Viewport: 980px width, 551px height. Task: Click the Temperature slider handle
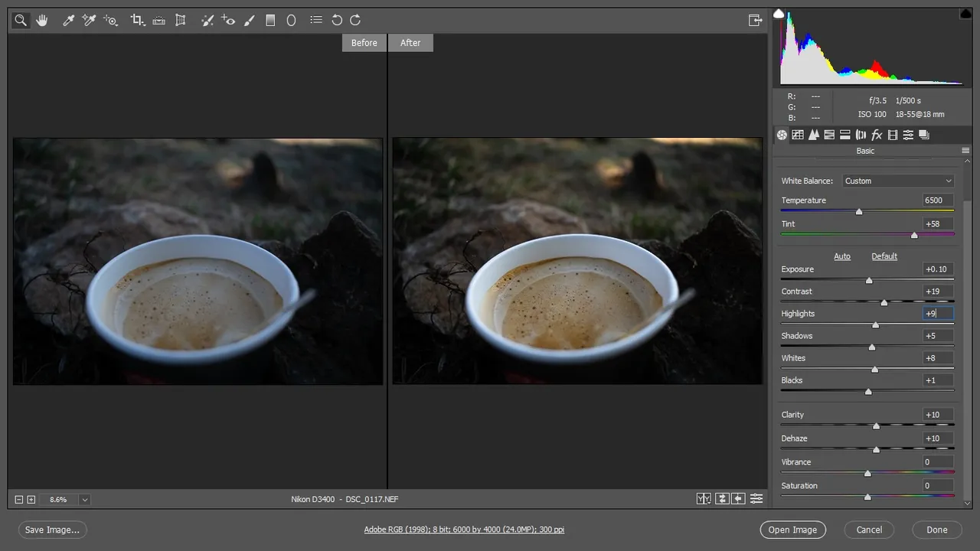coord(859,211)
